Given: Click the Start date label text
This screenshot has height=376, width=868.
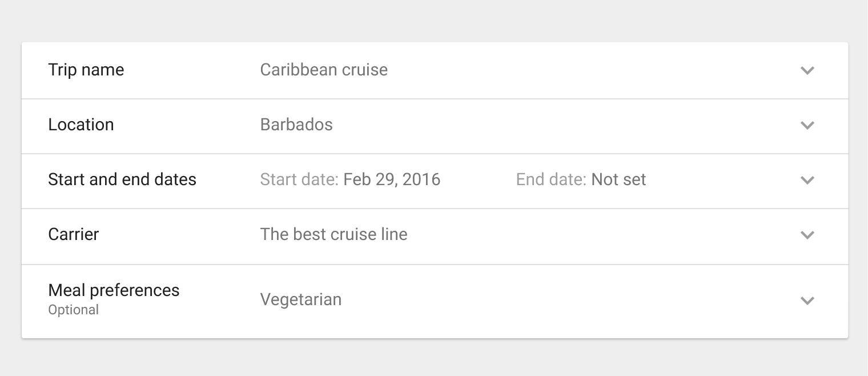Looking at the screenshot, I should (299, 179).
